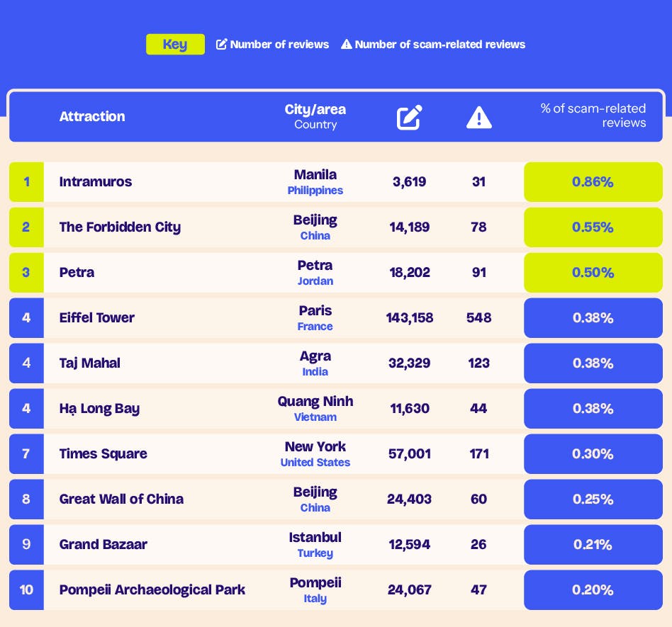Image resolution: width=672 pixels, height=627 pixels.
Task: Click the yellow Key label
Action: 175,45
